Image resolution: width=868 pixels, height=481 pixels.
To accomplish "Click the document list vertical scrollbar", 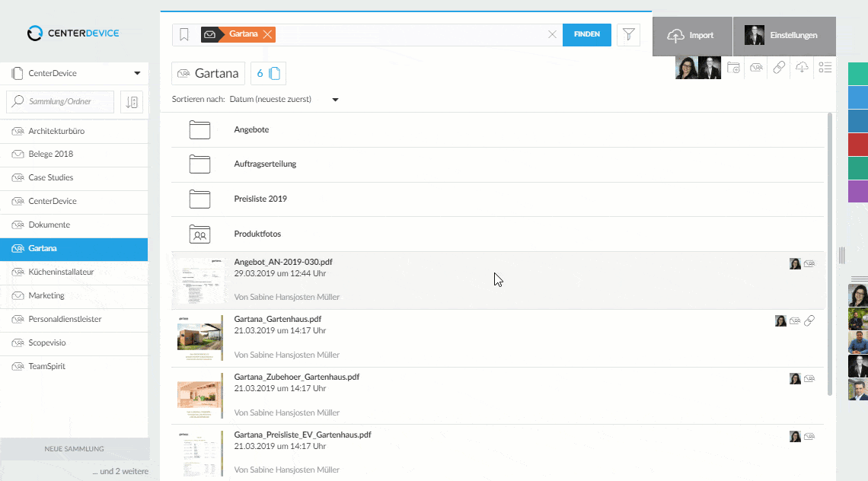I will (830, 254).
